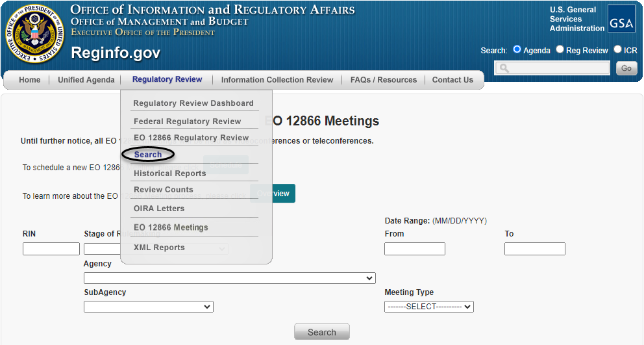
Task: Open the Meeting Type select dropdown
Action: 428,307
